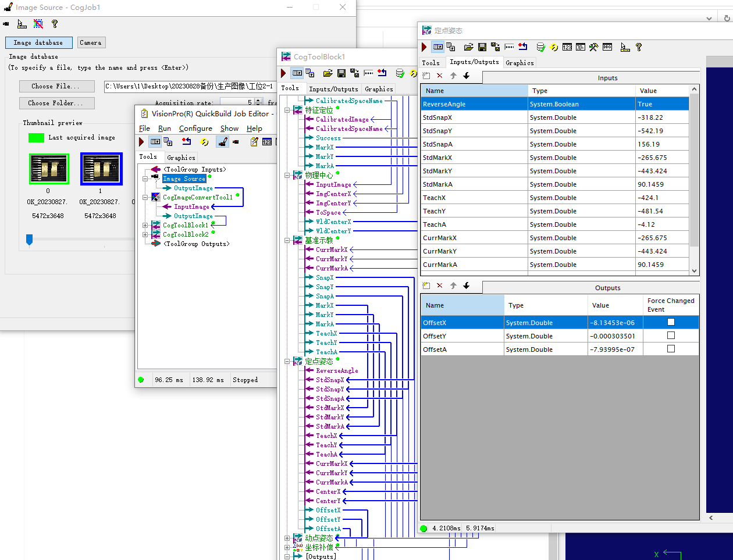Screen dimensions: 733x560
Task: Switch to Graphics tab in 定点姿态 window
Action: point(519,63)
